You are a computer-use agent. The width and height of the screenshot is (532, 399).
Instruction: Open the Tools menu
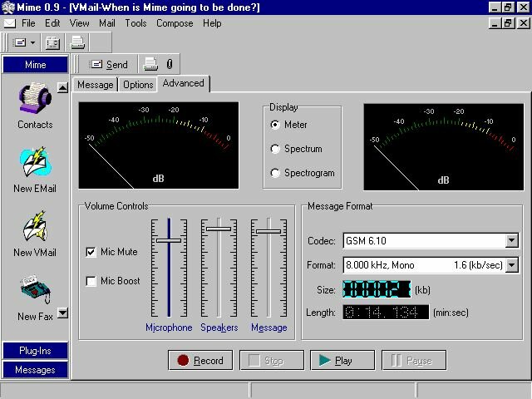point(135,23)
